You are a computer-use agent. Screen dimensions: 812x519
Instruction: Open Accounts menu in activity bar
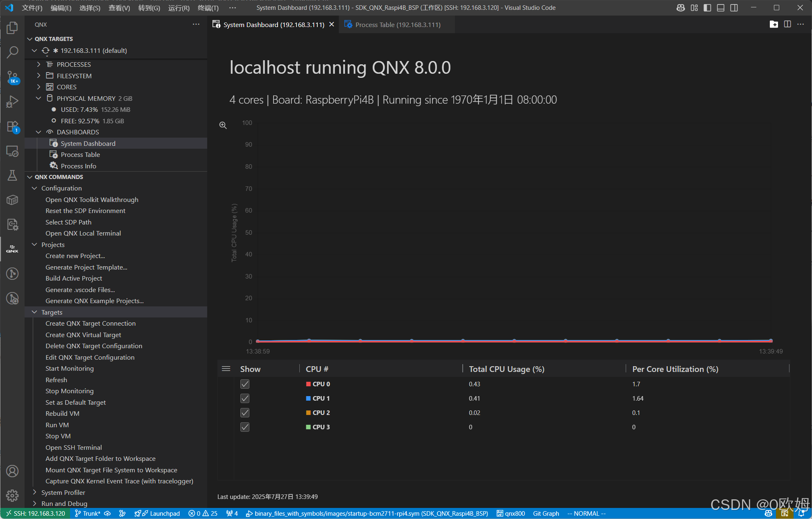click(x=12, y=471)
